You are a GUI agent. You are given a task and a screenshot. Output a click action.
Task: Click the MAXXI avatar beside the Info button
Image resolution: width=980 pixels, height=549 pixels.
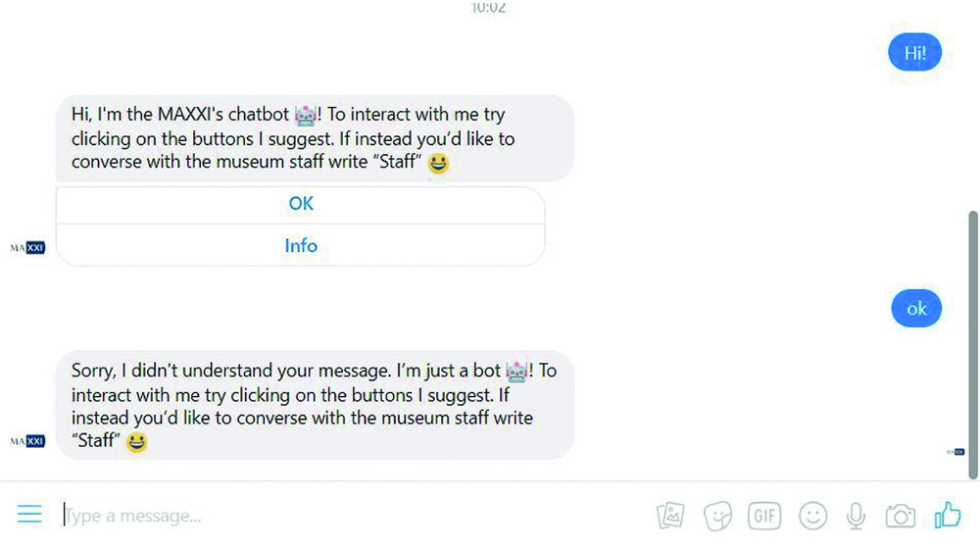[x=28, y=248]
